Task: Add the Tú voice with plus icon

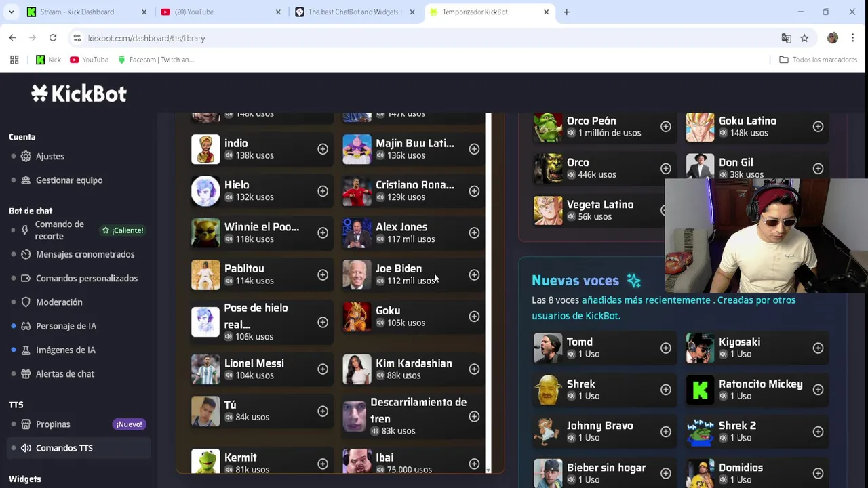Action: click(x=323, y=411)
